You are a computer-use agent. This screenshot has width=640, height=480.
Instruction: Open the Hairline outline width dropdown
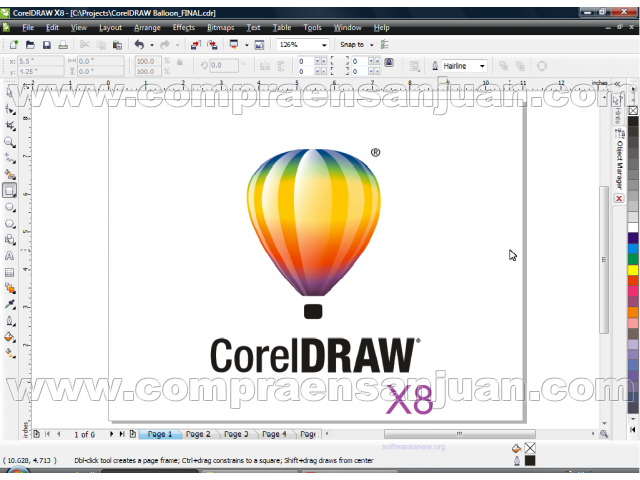click(482, 66)
